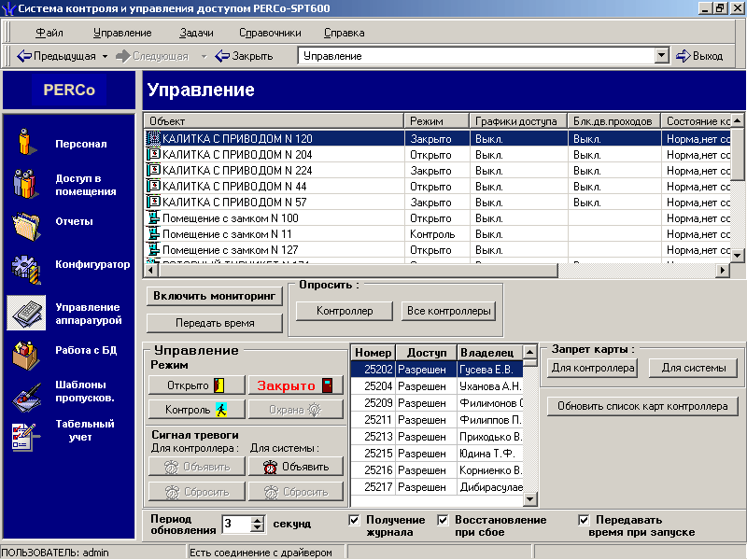This screenshot has width=747, height=560.
Task: Select card number 25217 cell
Action: [373, 487]
